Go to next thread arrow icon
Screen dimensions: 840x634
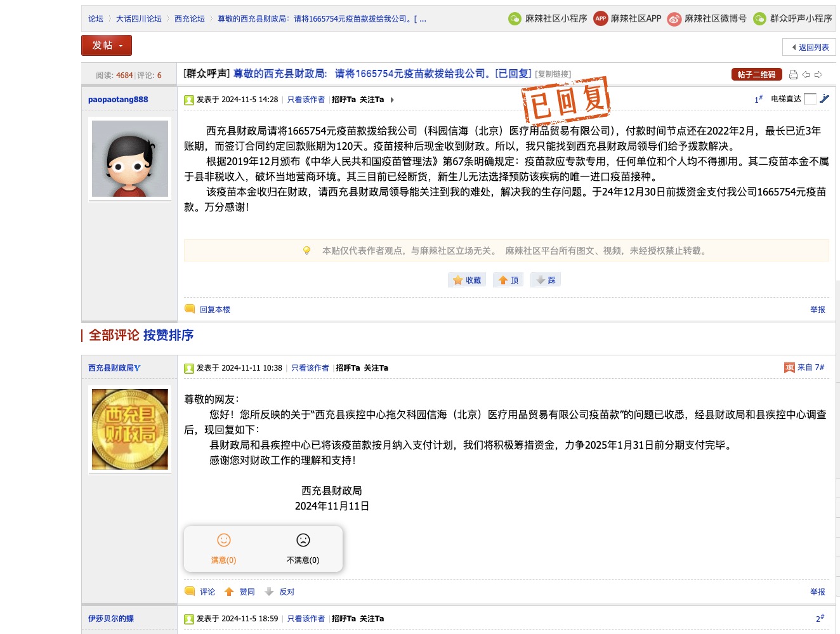(818, 75)
